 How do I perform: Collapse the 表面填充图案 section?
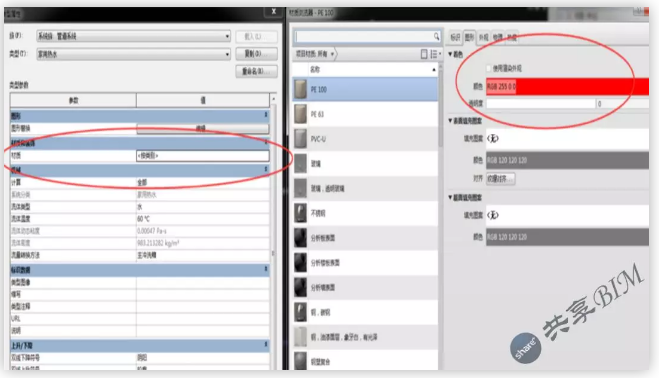click(450, 121)
